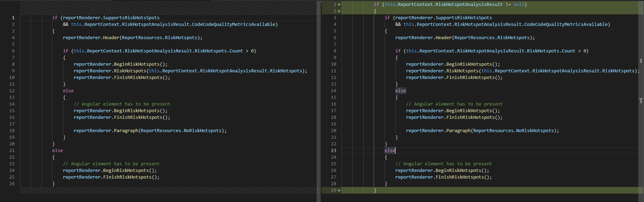Click the lower change marker in right scrollbar

coord(641,101)
